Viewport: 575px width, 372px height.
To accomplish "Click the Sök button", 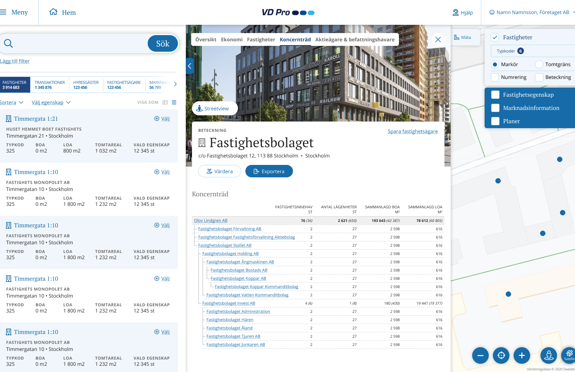I will coord(163,44).
